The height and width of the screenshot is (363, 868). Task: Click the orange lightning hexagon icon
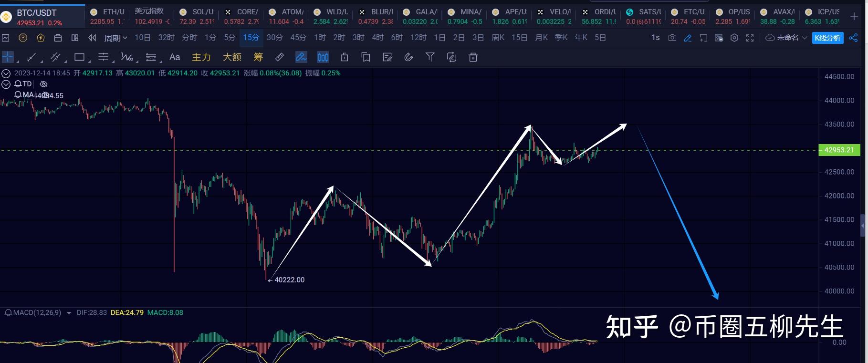[41, 38]
